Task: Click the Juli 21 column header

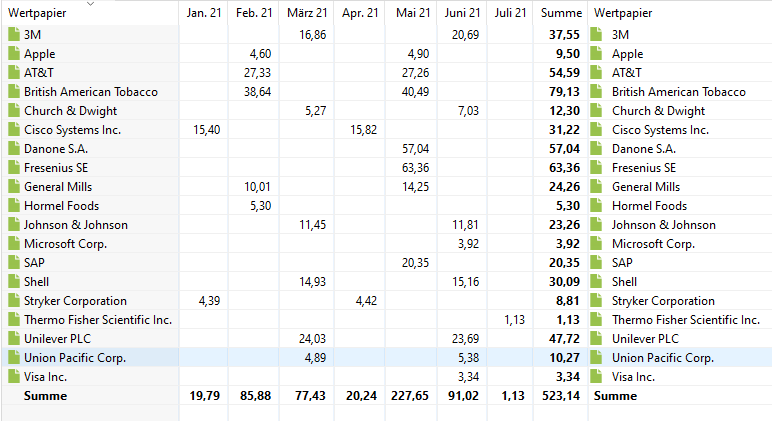Action: pos(511,13)
